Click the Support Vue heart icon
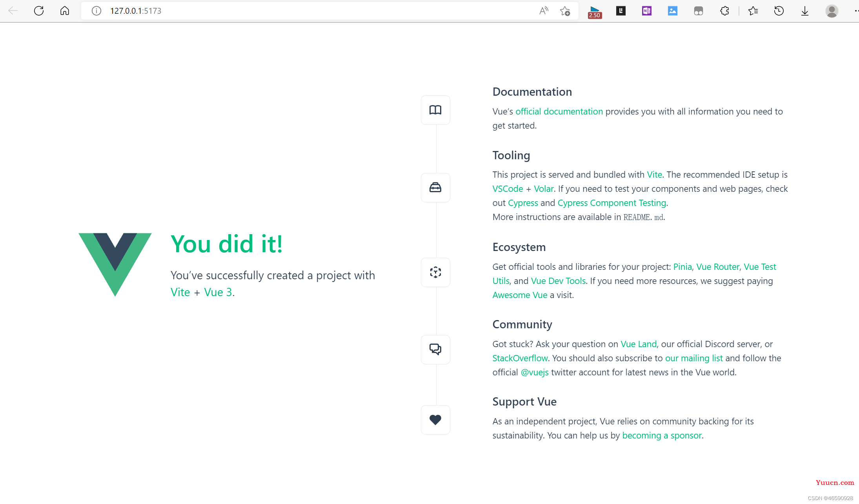 [x=435, y=420]
